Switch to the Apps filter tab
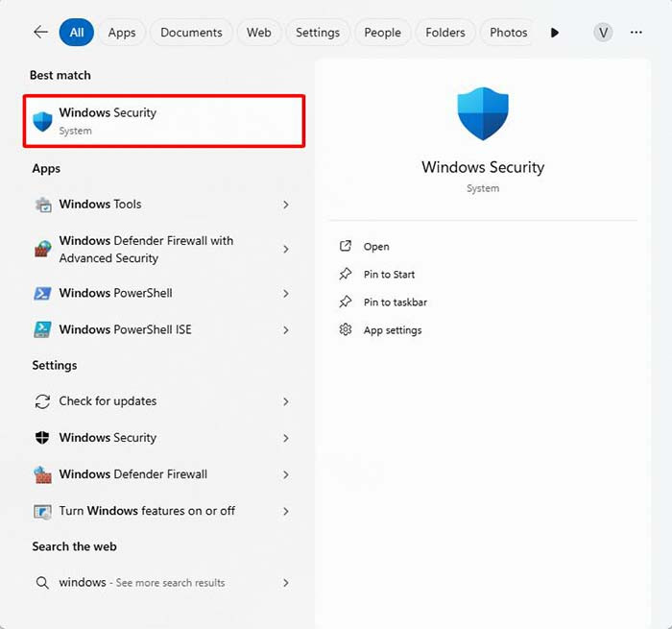The height and width of the screenshot is (629, 672). tap(122, 33)
